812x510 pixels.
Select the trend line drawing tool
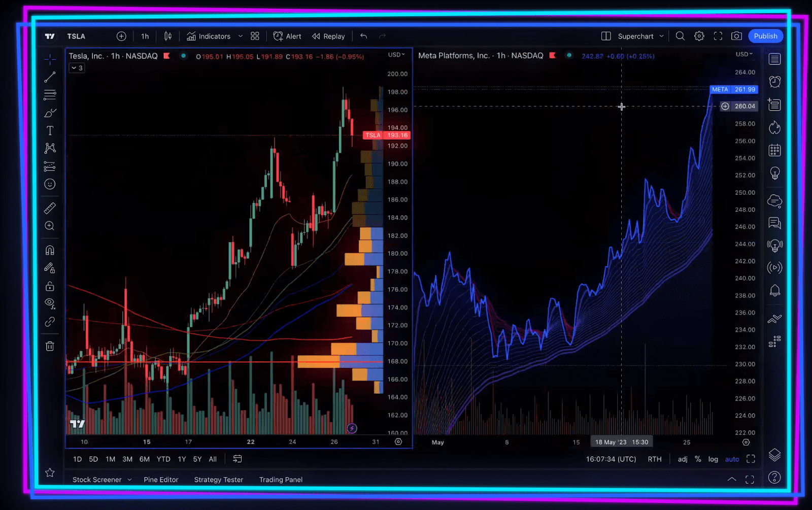[x=50, y=77]
